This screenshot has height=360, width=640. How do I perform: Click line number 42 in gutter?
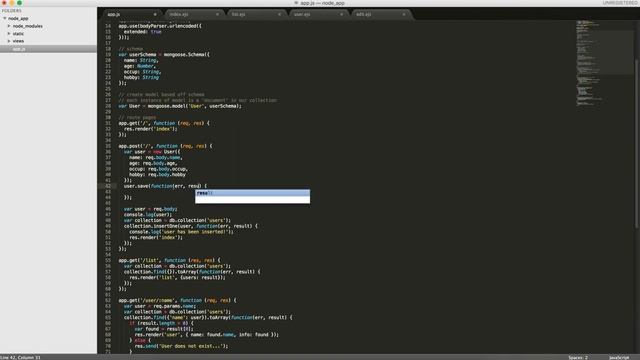[x=108, y=186]
